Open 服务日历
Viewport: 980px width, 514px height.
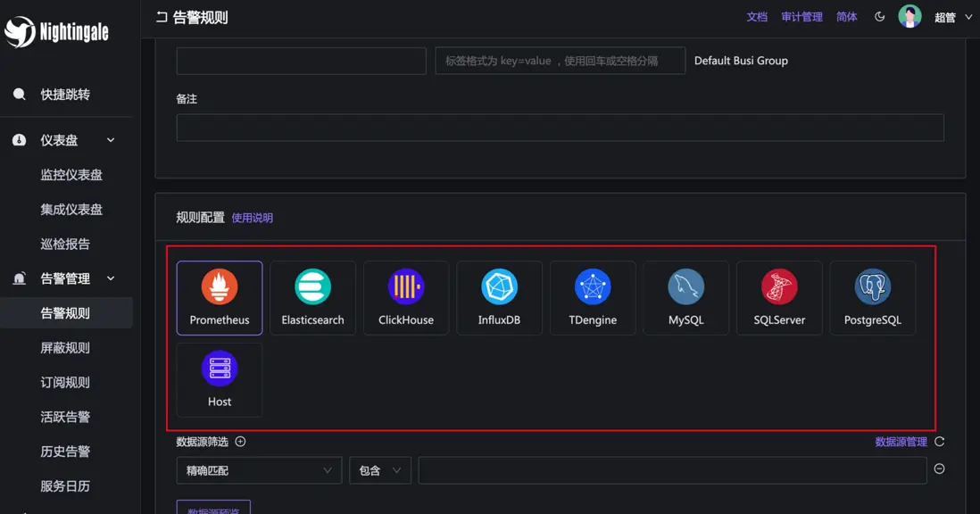(65, 486)
